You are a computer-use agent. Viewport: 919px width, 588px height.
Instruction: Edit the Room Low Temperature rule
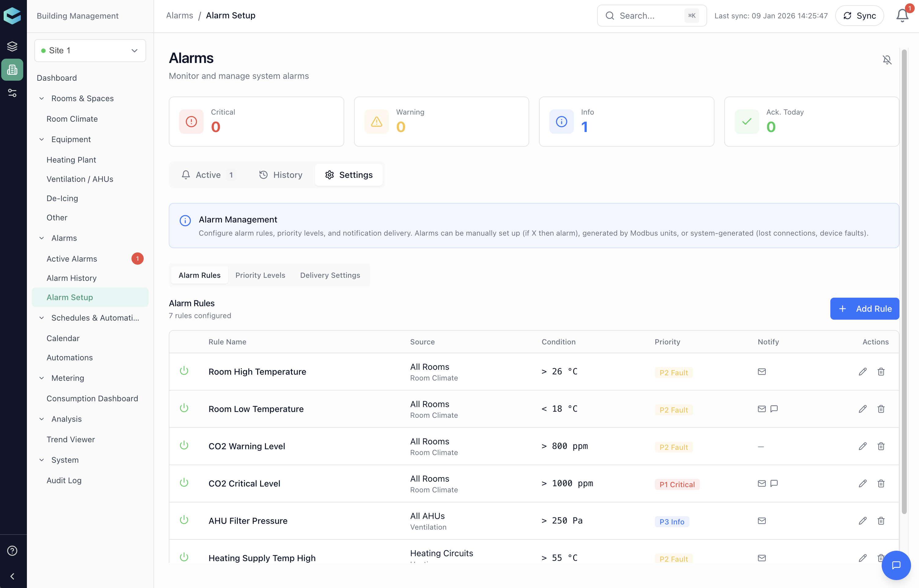coord(862,409)
